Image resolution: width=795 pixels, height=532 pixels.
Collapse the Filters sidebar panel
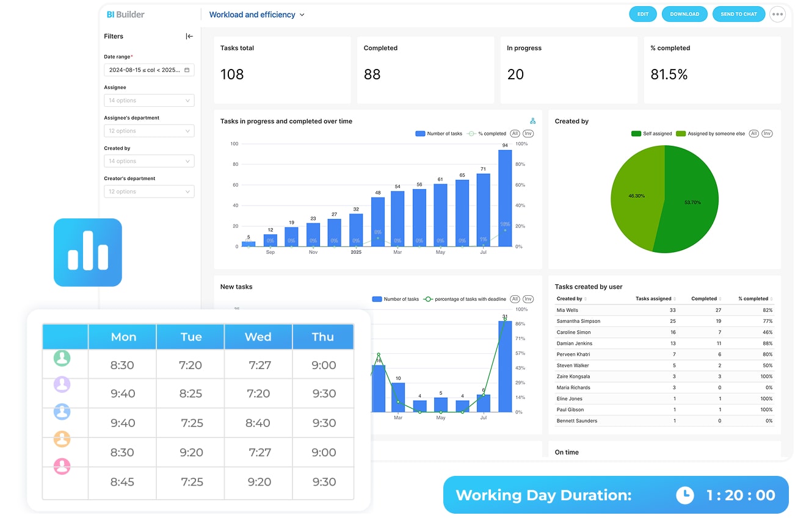click(x=189, y=37)
